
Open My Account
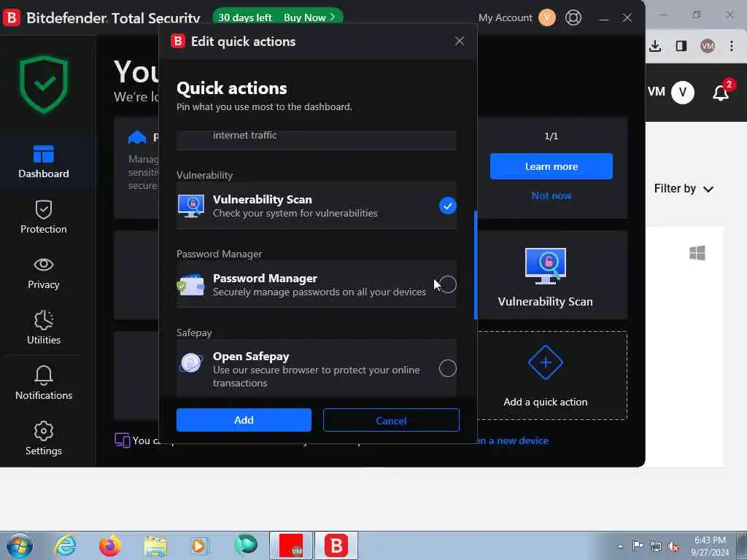(505, 17)
